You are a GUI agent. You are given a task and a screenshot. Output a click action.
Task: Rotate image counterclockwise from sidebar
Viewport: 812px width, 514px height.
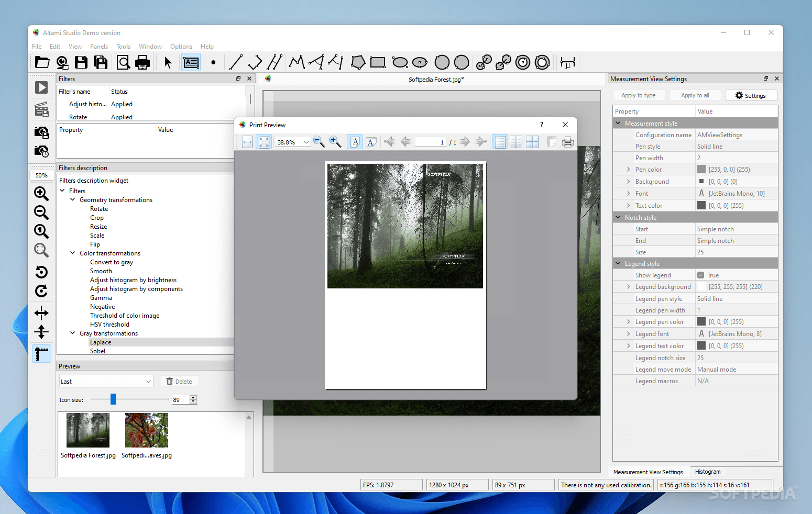(x=41, y=272)
